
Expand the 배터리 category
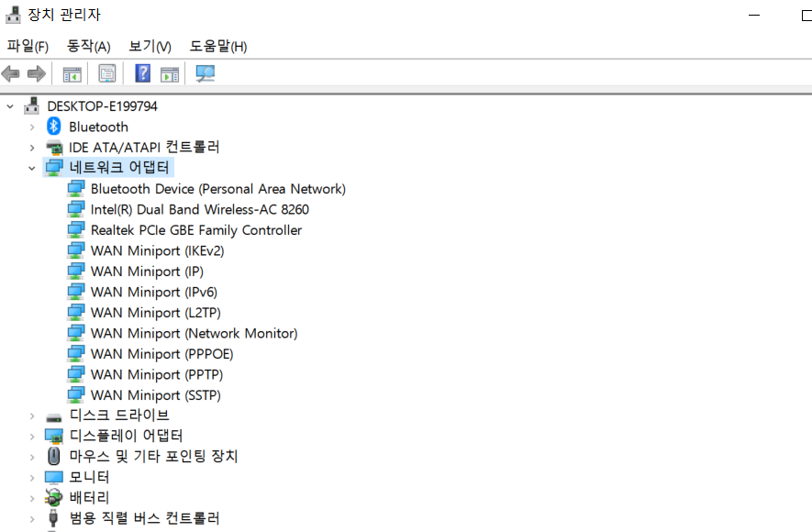[32, 499]
